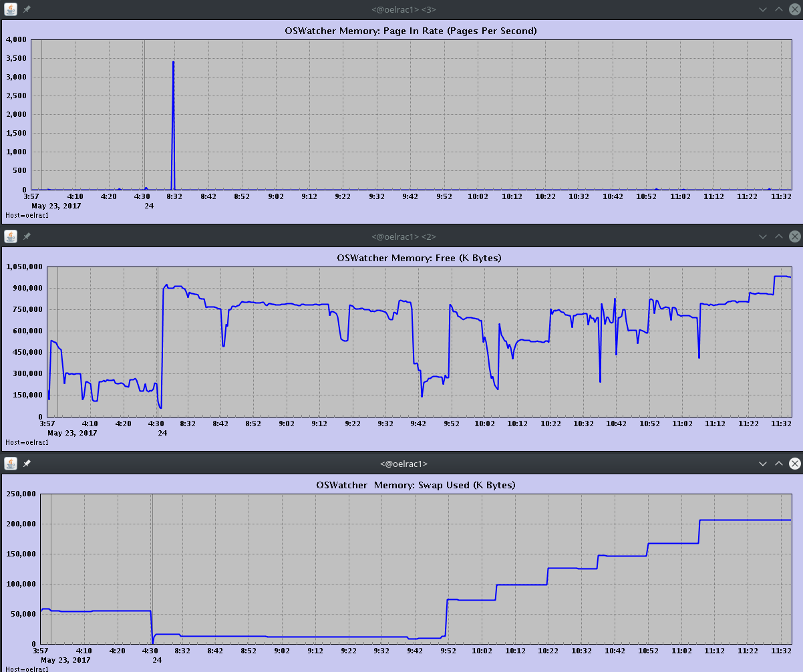This screenshot has width=803, height=672.
Task: Minimize the <@oelrac1> <3> Page In Rate window
Action: [x=763, y=9]
